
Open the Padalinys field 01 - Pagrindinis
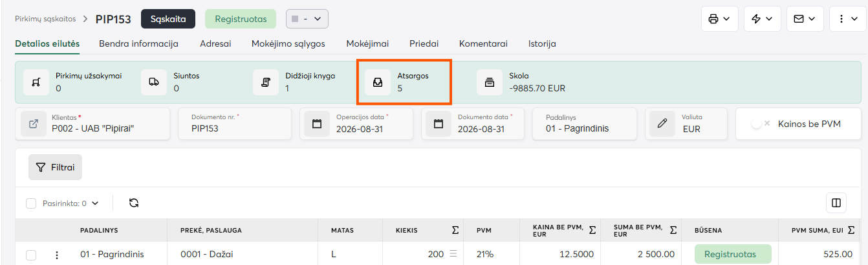(586, 123)
